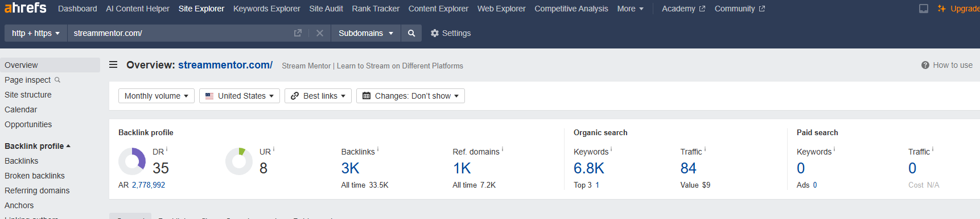Click the display monitor icon in header

[924, 9]
